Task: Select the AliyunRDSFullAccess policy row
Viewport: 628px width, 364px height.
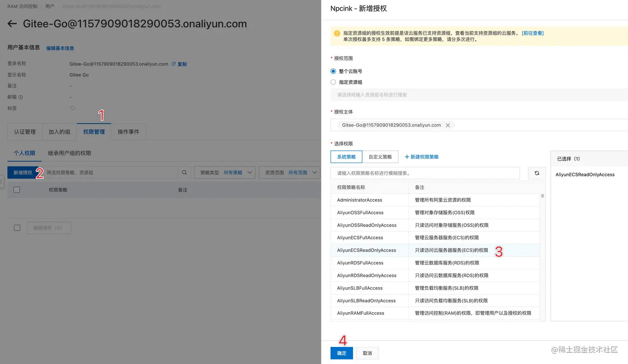Action: pos(435,263)
